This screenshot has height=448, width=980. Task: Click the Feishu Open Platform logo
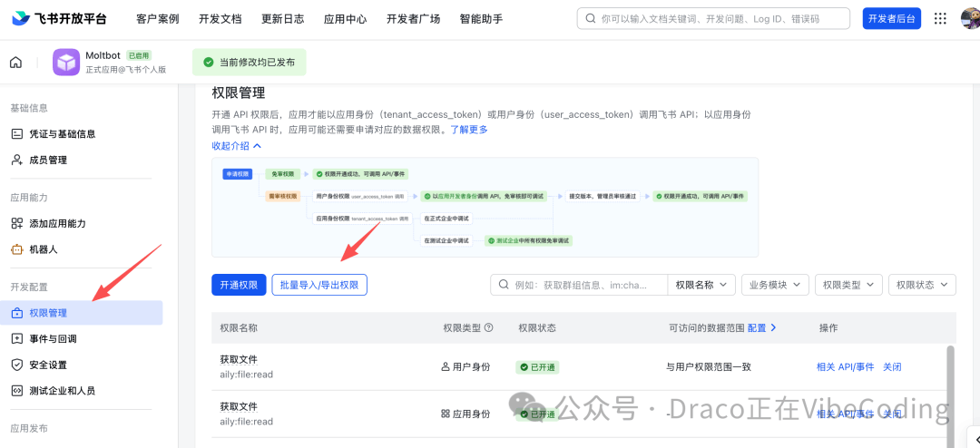pyautogui.click(x=60, y=18)
